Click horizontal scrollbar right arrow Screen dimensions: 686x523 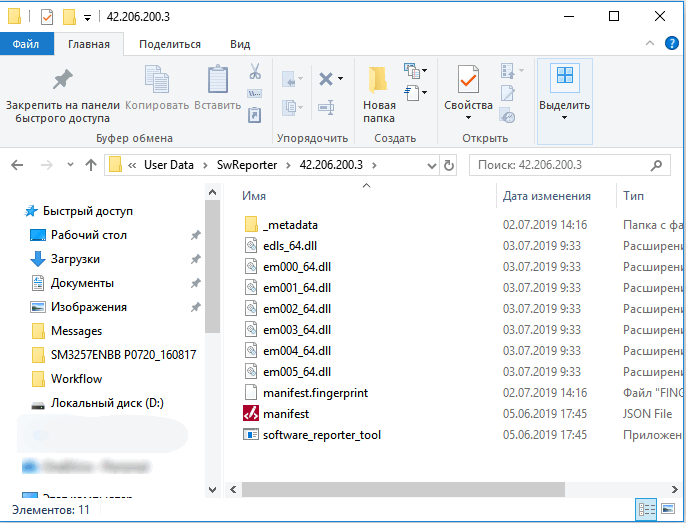[674, 489]
